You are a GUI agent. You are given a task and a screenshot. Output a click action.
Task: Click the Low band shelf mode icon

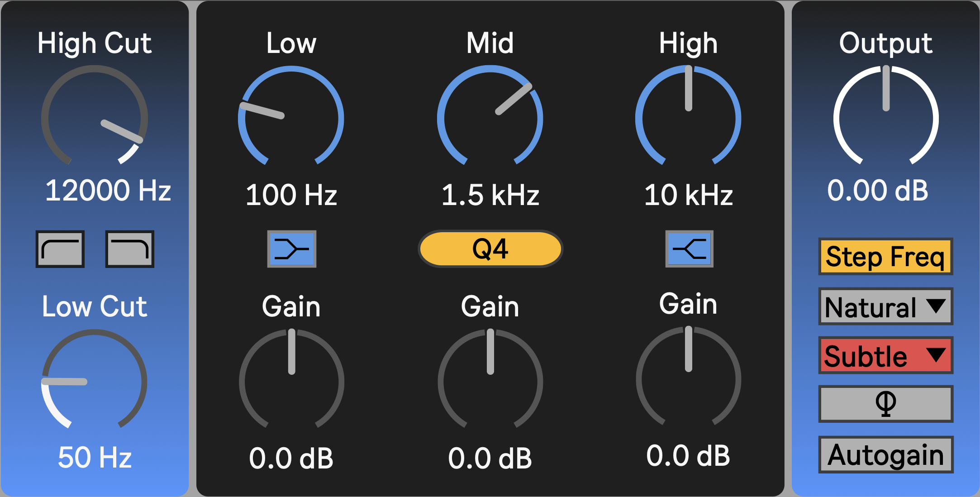(291, 249)
